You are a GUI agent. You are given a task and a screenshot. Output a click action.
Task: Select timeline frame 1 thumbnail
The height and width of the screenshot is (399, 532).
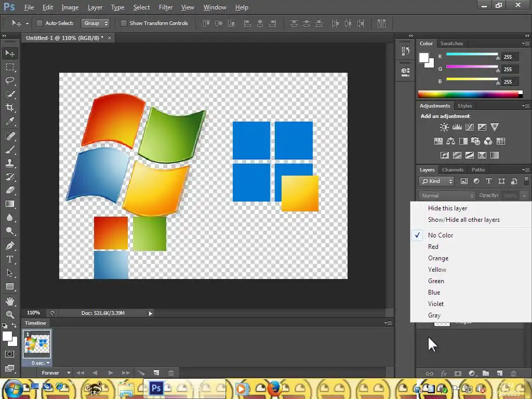pyautogui.click(x=37, y=343)
